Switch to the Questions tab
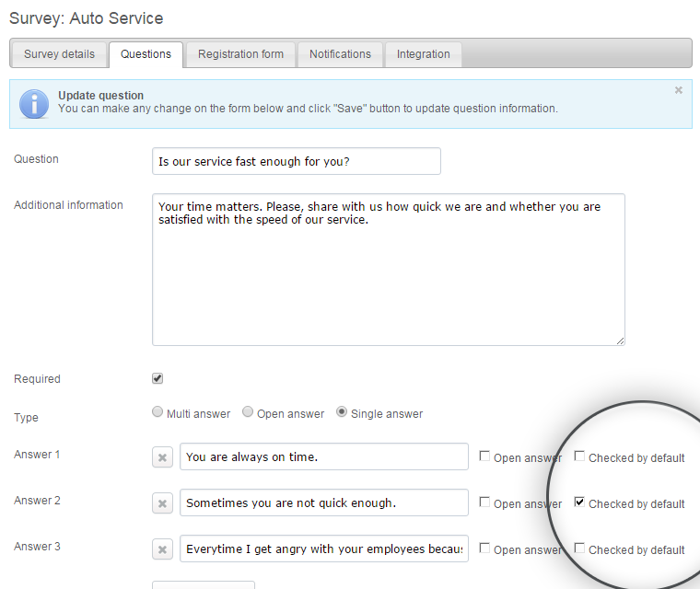Screen dimensions: 700x589 click(146, 54)
